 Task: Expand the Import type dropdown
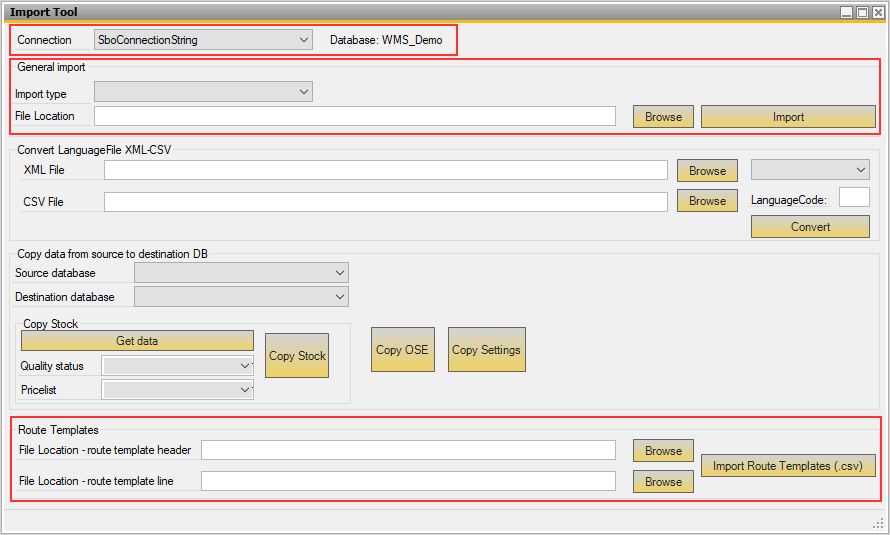[x=203, y=92]
